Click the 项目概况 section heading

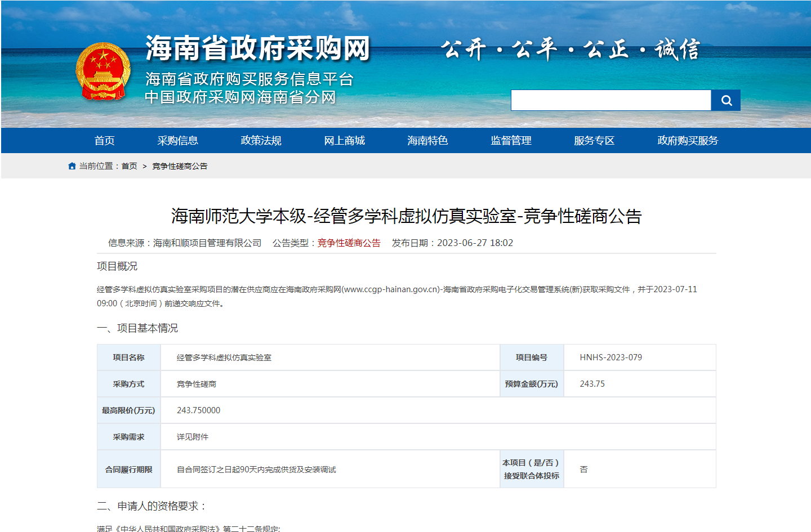117,266
